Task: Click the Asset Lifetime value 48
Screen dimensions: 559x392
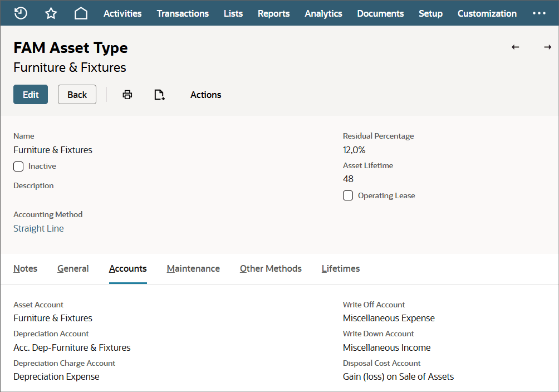Action: point(348,179)
